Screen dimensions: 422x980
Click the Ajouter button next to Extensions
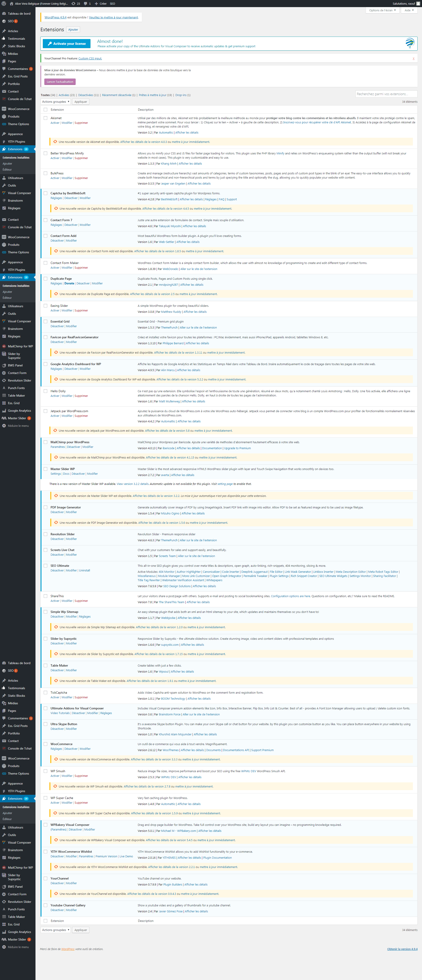coord(73,30)
